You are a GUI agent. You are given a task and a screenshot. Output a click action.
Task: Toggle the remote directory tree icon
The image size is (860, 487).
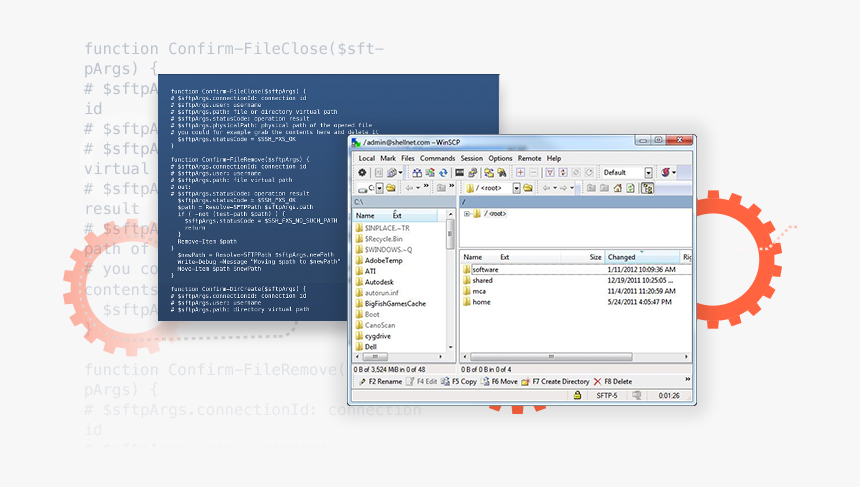coord(647,188)
